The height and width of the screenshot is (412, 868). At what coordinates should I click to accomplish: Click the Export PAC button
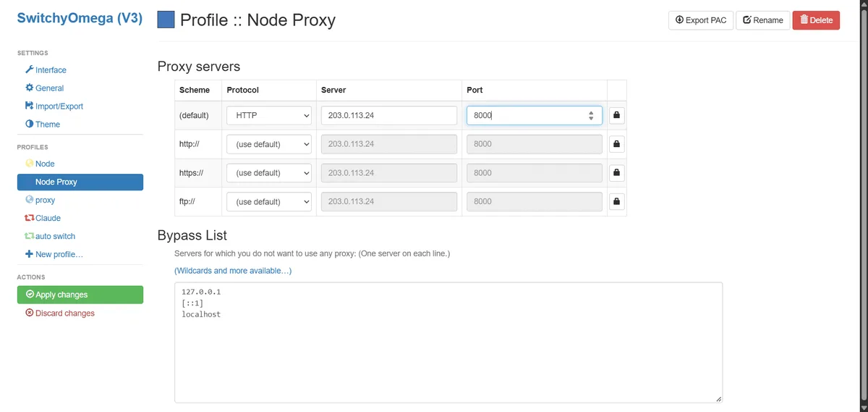coord(701,20)
